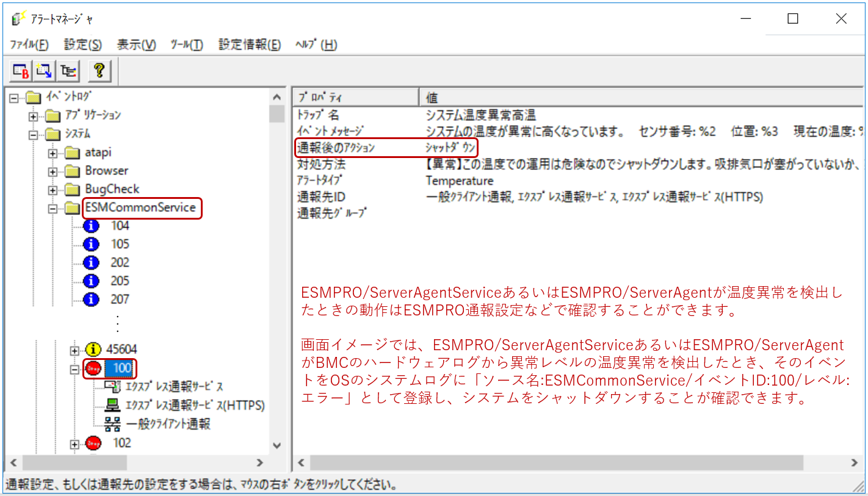This screenshot has height=496, width=868.
Task: Click the tree pane horizontal scroll-right arrow
Action: coord(260,462)
